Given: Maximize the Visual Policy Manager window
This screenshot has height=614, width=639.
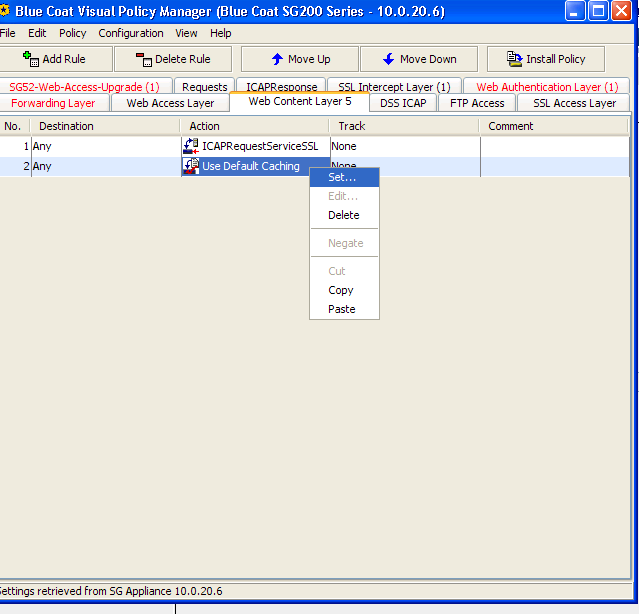Looking at the screenshot, I should pyautogui.click(x=598, y=11).
